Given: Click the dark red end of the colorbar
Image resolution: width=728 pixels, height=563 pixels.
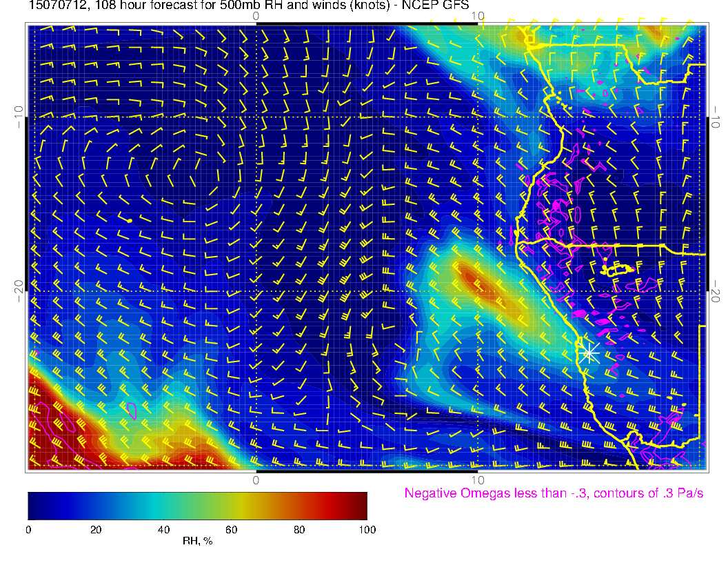Looking at the screenshot, I should coord(362,506).
